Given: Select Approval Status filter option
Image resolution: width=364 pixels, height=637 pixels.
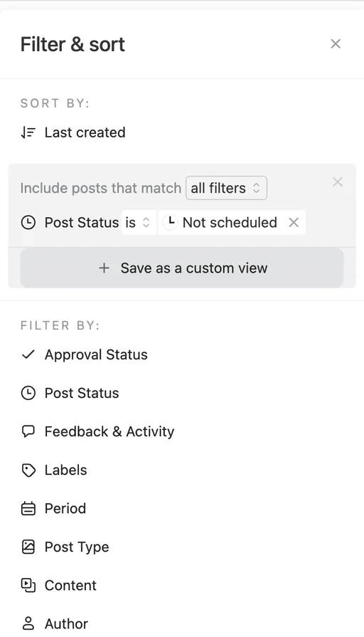Looking at the screenshot, I should pos(96,354).
